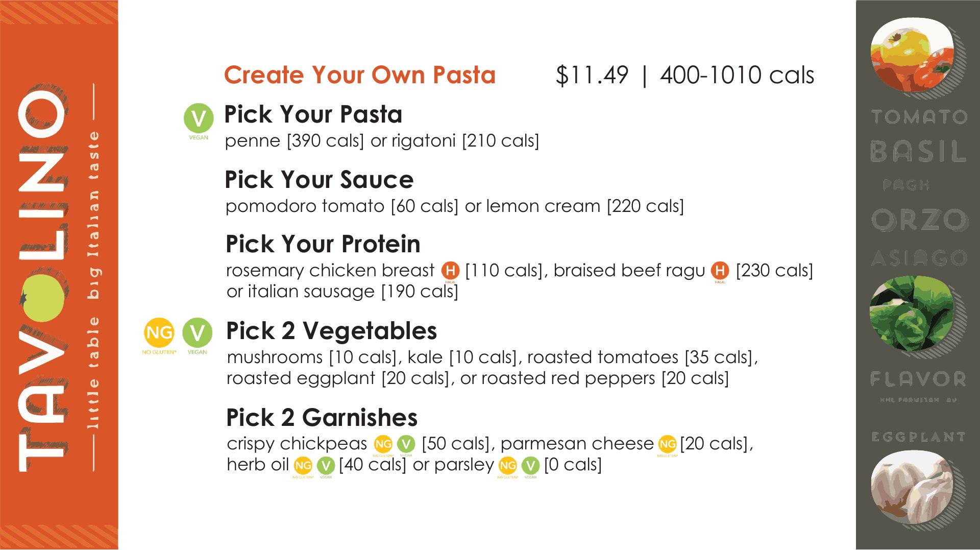The width and height of the screenshot is (980, 550).
Task: Click the basil leaves illustration thumbnail
Action: [x=911, y=311]
